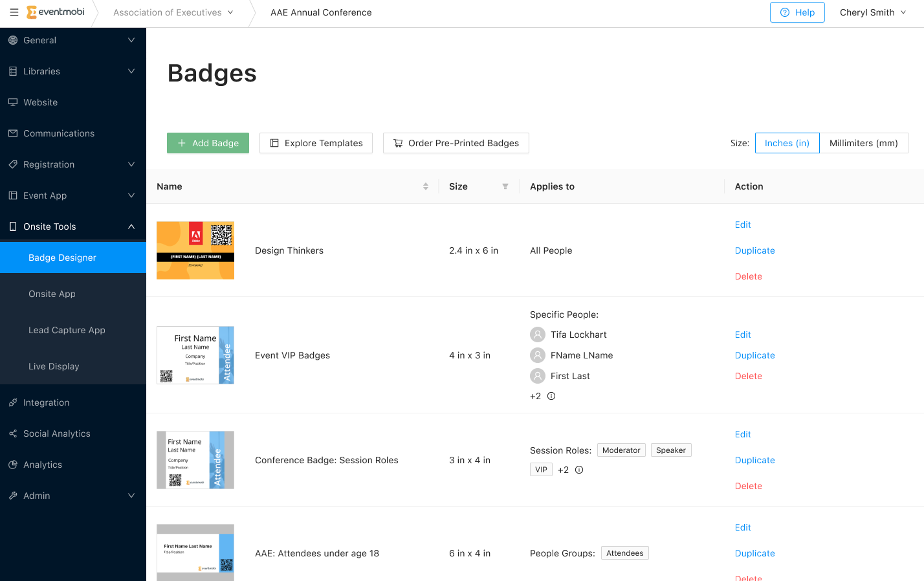
Task: Edit the Design Thinkers badge
Action: coord(742,225)
